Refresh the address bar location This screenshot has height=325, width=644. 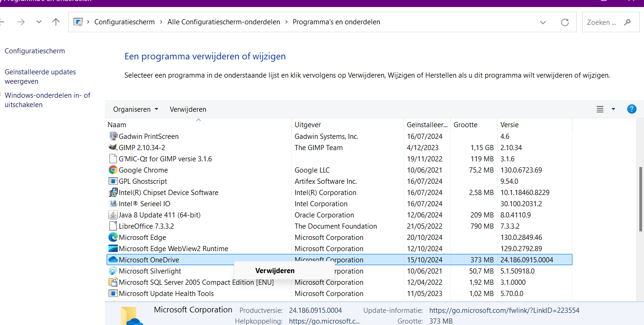pos(565,22)
